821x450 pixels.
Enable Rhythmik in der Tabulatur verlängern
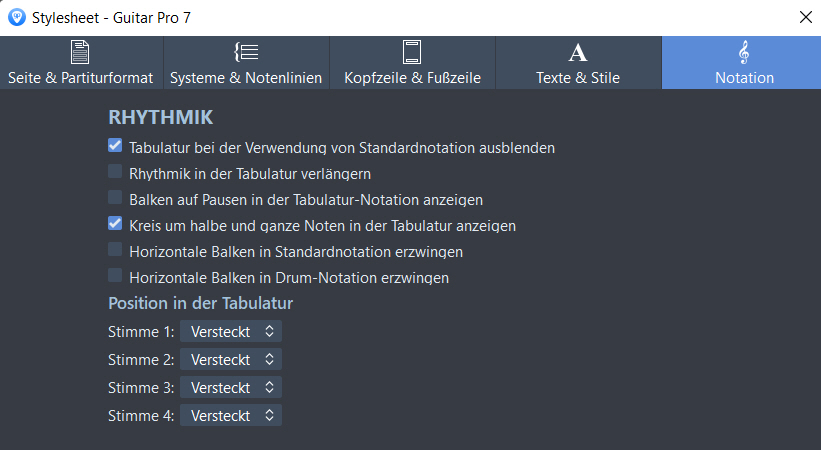(x=115, y=172)
